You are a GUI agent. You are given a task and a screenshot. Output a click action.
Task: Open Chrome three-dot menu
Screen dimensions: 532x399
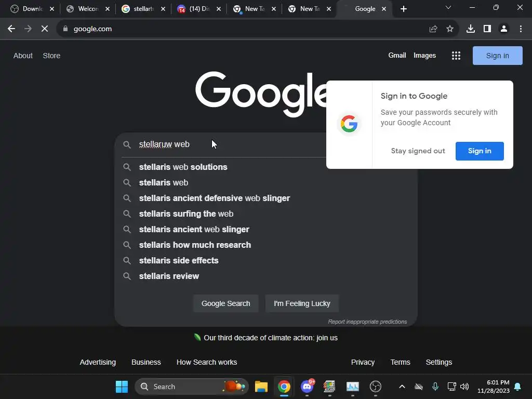[x=521, y=29]
